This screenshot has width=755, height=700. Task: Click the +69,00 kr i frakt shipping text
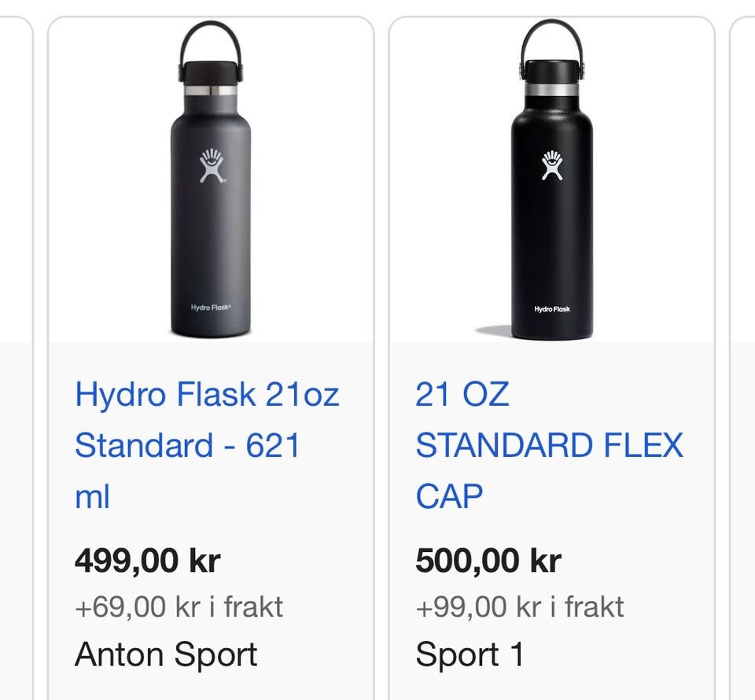[x=179, y=606]
